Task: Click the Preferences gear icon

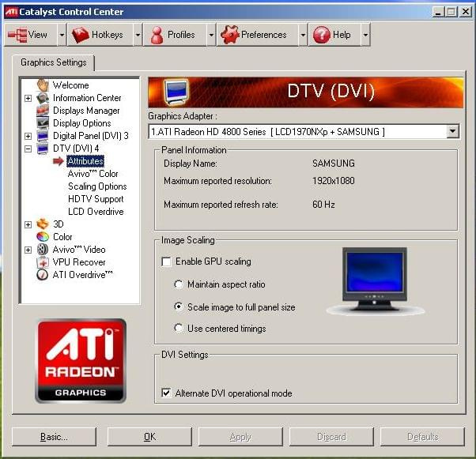Action: click(230, 35)
